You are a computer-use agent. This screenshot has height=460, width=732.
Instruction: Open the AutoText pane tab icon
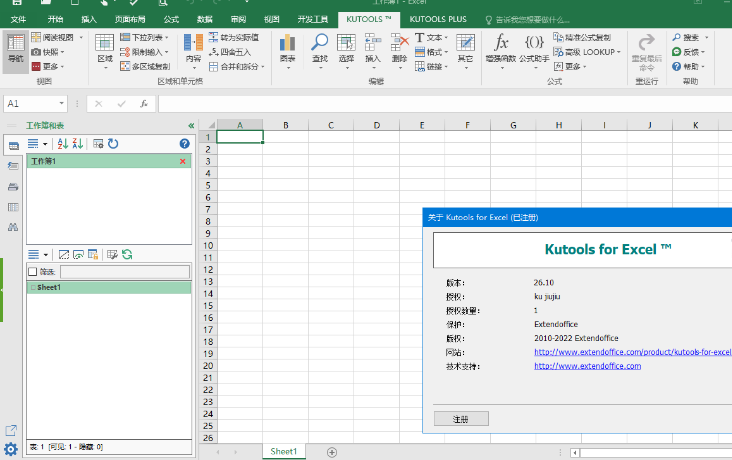coord(13,166)
